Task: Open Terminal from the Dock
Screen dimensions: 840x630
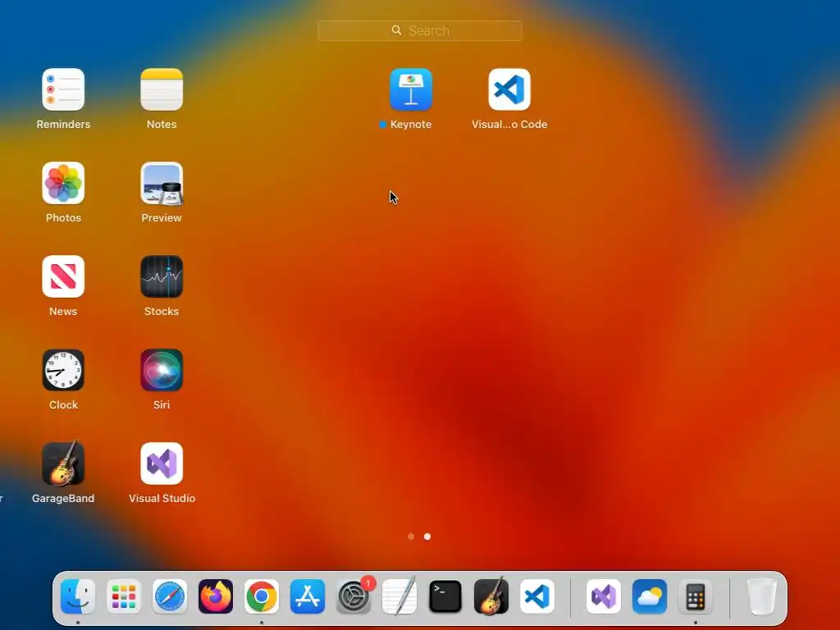Action: coord(445,596)
